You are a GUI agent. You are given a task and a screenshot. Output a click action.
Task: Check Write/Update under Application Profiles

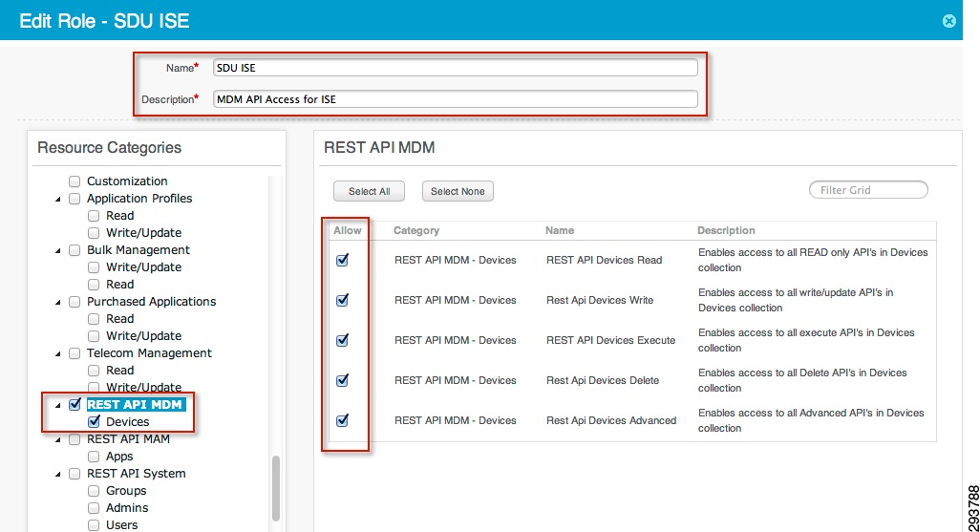tap(93, 233)
